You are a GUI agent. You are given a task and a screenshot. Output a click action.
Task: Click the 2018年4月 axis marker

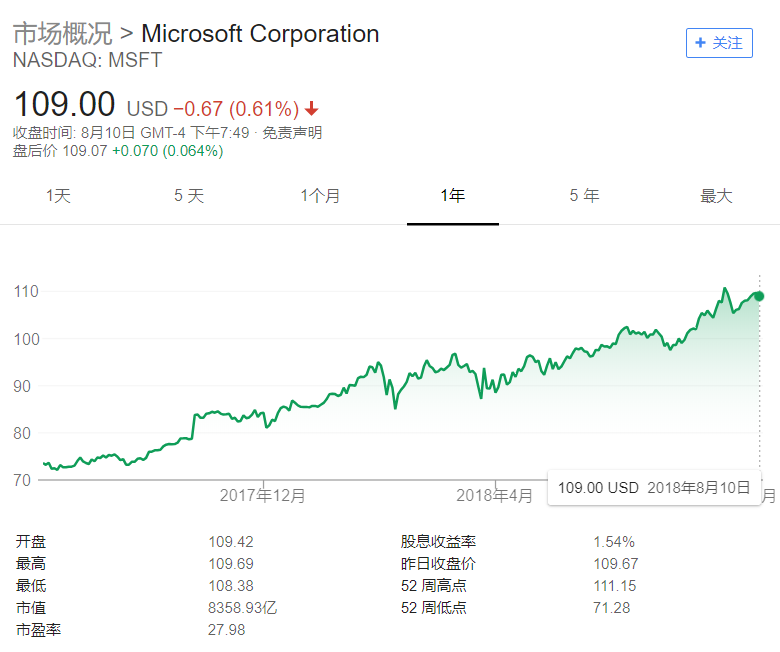494,495
